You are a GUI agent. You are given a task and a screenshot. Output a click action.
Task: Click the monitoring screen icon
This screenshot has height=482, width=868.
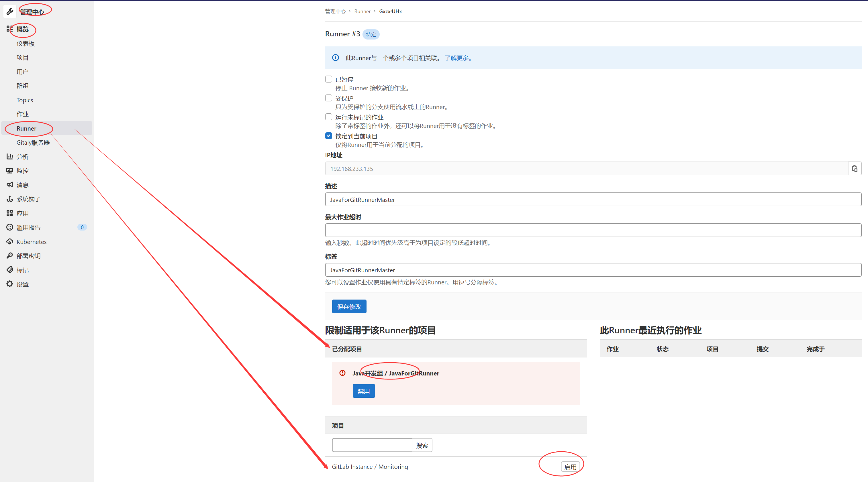[x=9, y=171]
